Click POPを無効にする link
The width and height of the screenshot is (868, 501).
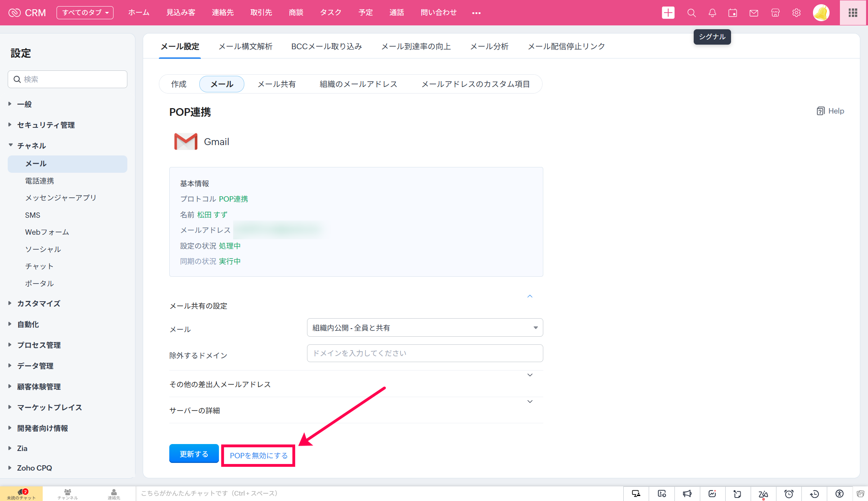pyautogui.click(x=259, y=456)
